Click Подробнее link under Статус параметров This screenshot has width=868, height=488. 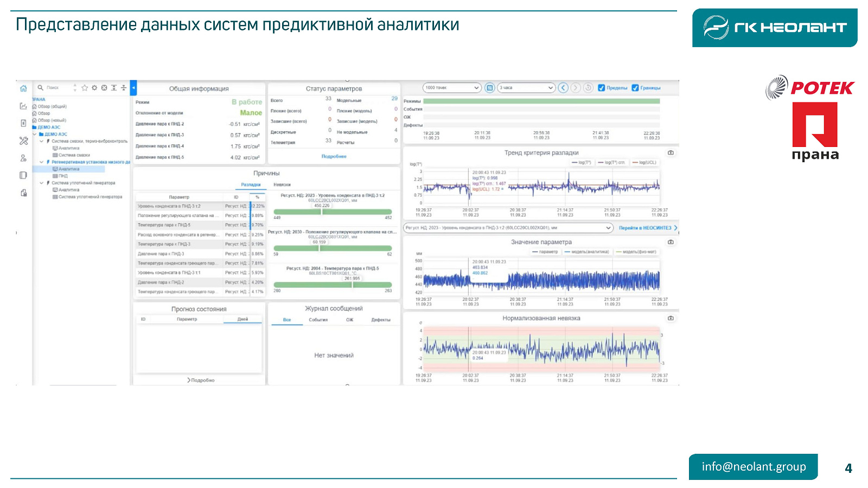(334, 157)
